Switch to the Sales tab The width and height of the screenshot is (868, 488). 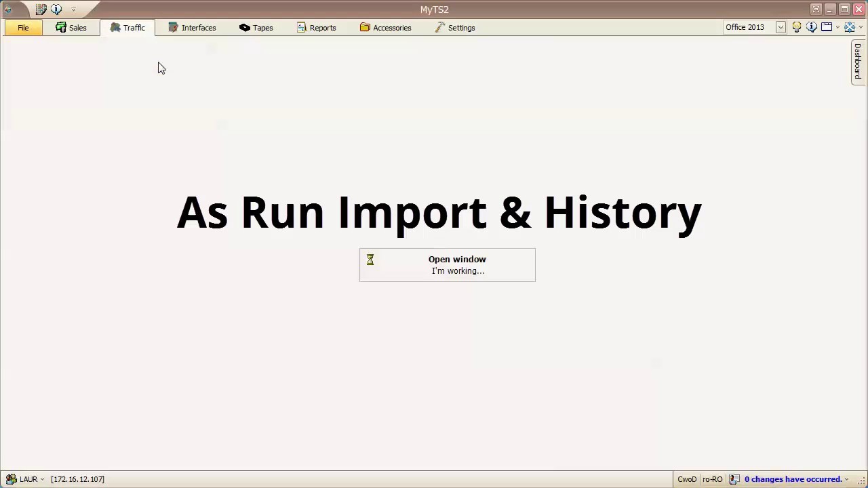tap(71, 28)
